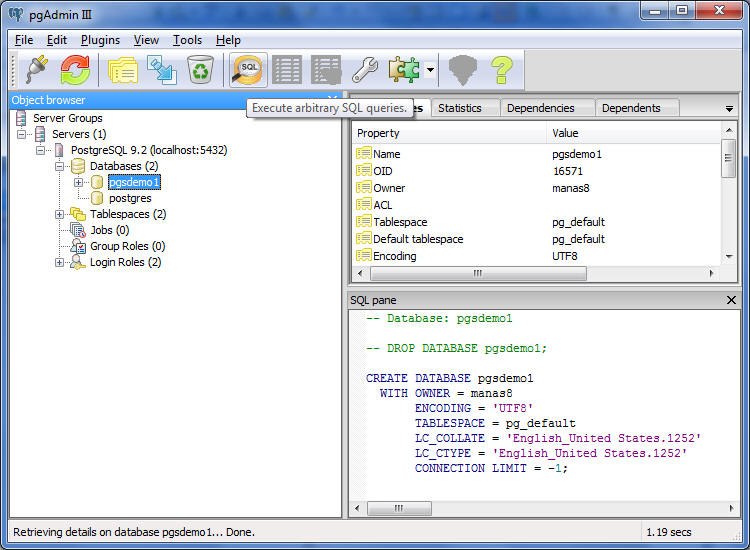Image resolution: width=750 pixels, height=550 pixels.
Task: Click the Login Roles user icon
Action: click(x=78, y=262)
